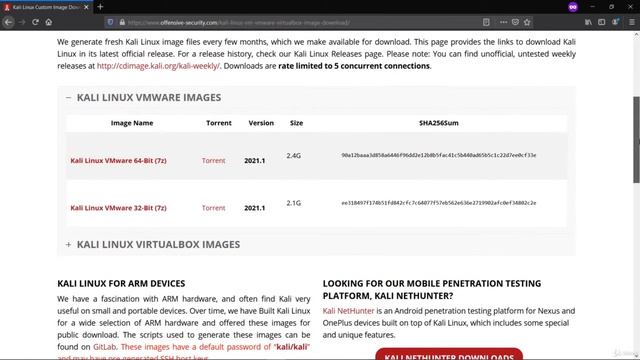Click the Size column header
The image size is (640, 360).
[x=296, y=123]
